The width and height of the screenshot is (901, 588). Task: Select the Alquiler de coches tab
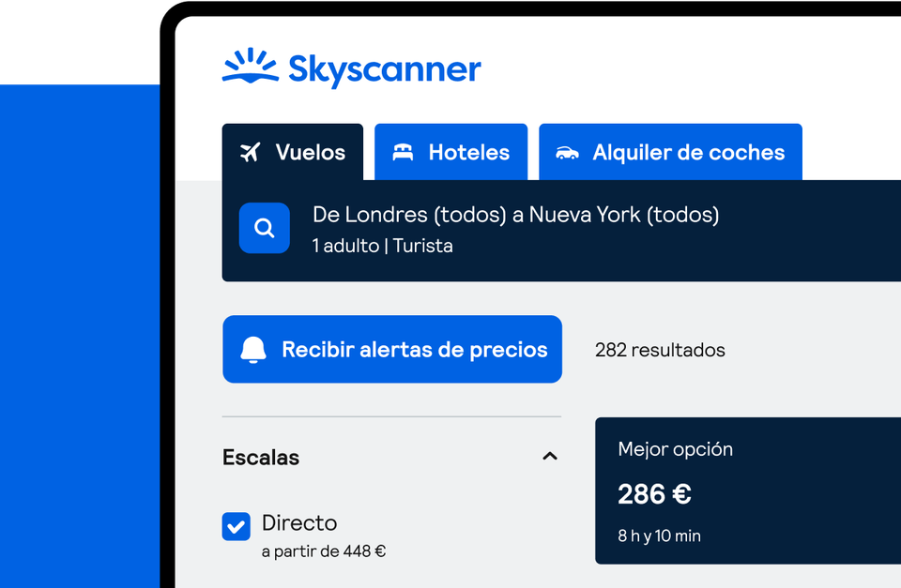tap(671, 152)
